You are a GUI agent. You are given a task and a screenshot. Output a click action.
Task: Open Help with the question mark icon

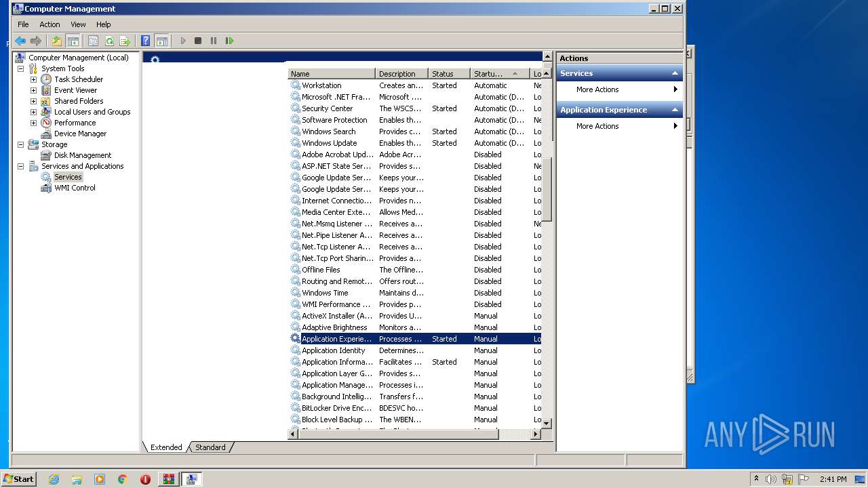click(x=145, y=41)
